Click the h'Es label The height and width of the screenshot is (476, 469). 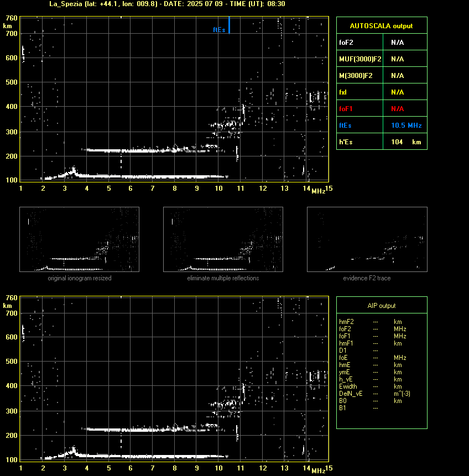345,142
